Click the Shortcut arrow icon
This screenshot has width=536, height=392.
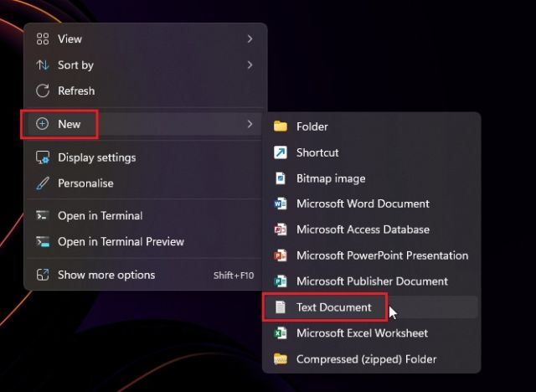(281, 152)
